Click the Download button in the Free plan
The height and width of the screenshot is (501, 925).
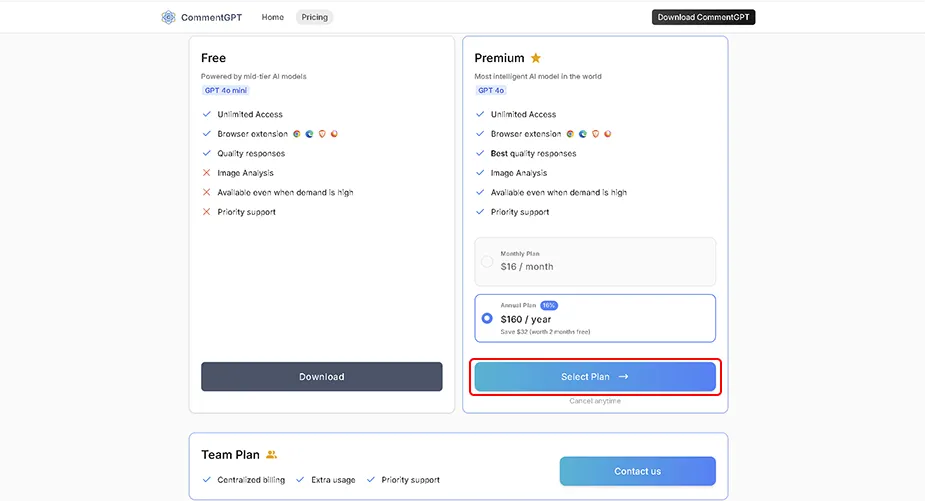click(x=322, y=376)
